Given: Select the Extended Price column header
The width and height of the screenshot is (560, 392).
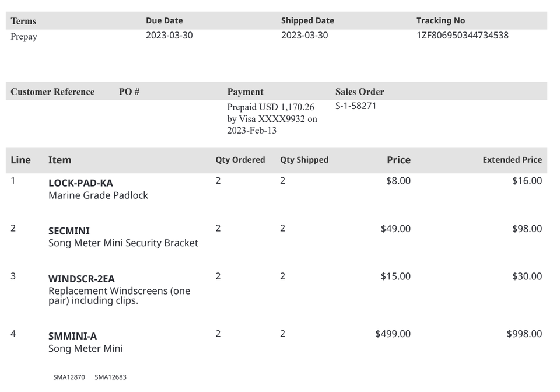Looking at the screenshot, I should pos(512,160).
